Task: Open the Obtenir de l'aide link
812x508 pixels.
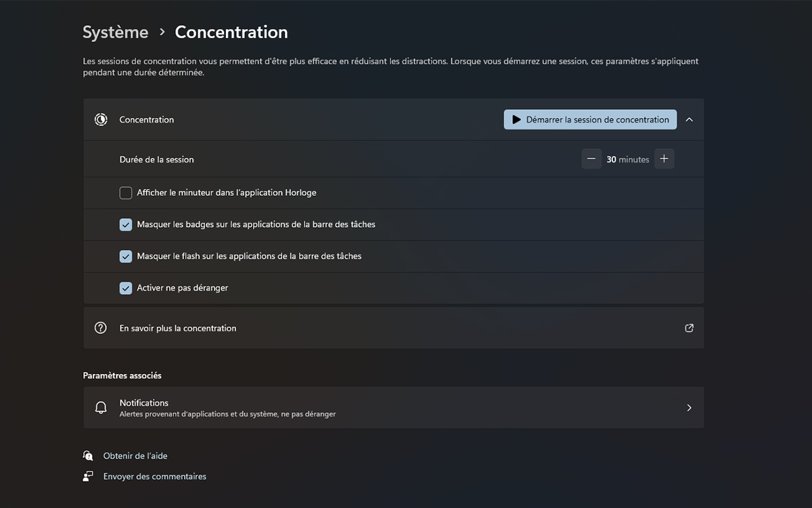Action: [135, 456]
